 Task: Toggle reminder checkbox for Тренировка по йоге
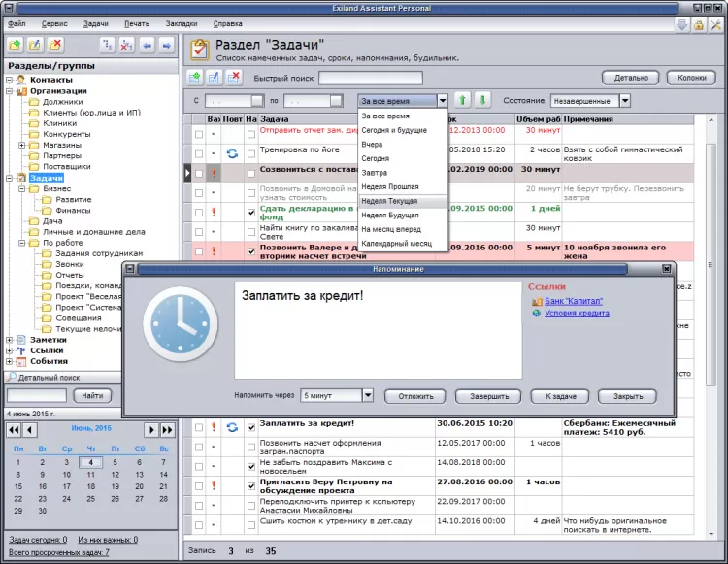click(251, 153)
